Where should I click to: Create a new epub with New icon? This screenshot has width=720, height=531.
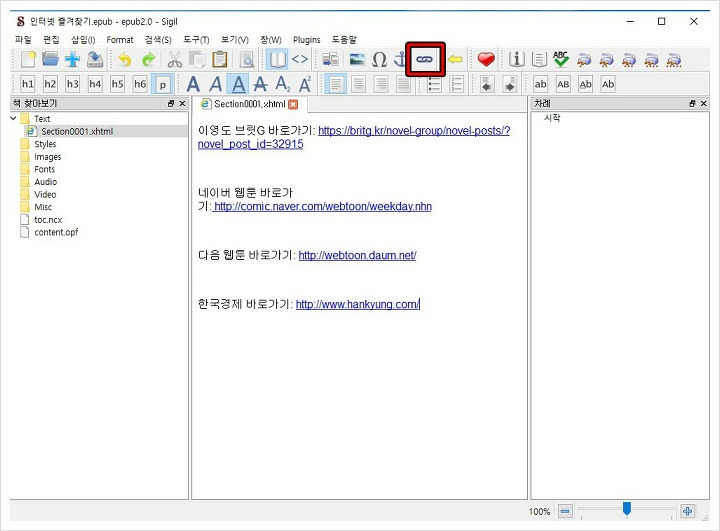point(28,60)
